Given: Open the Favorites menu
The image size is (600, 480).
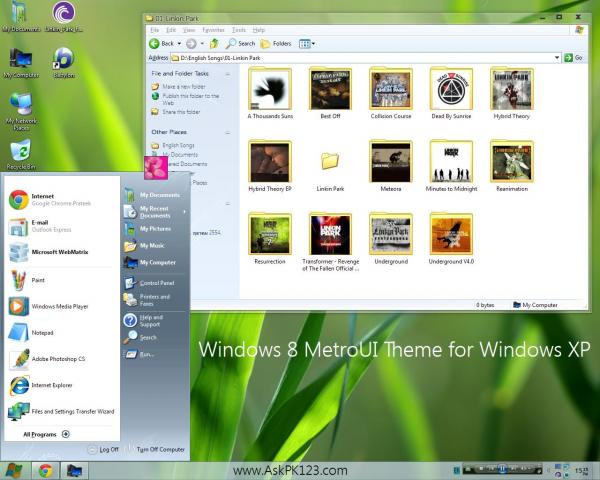Looking at the screenshot, I should [213, 30].
